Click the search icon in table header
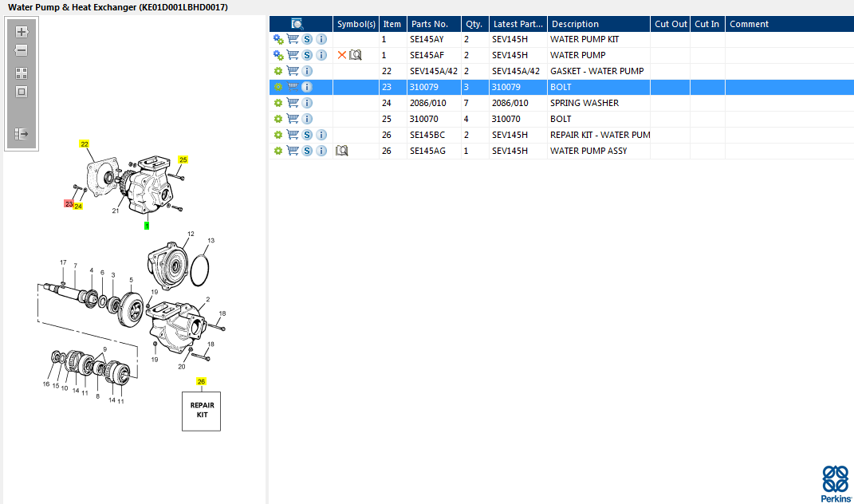This screenshot has height=504, width=854. [x=297, y=24]
